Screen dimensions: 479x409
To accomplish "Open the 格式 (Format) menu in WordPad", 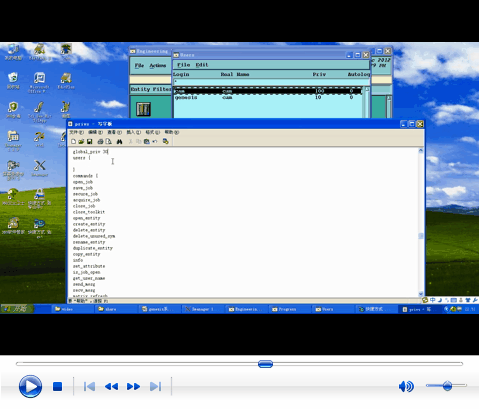I will tap(152, 132).
